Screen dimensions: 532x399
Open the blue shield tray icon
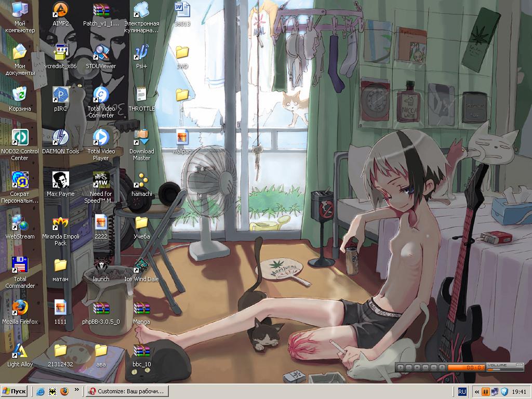(x=504, y=392)
